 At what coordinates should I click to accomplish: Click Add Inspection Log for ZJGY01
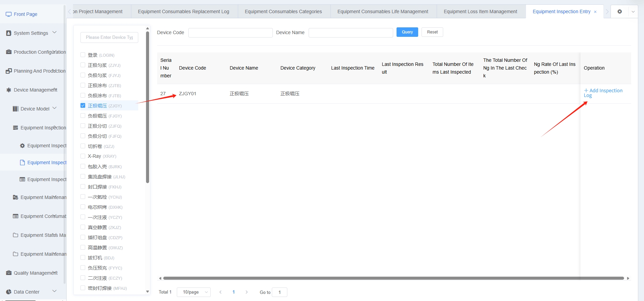pyautogui.click(x=603, y=93)
